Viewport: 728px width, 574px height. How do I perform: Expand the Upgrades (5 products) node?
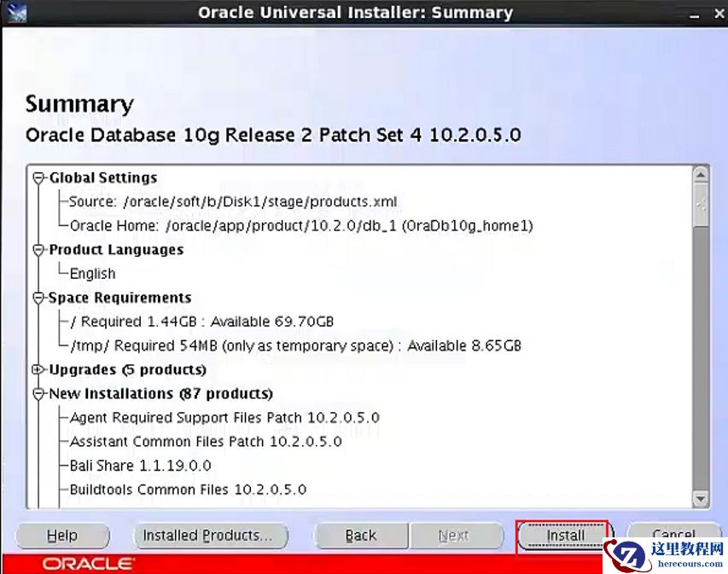38,369
